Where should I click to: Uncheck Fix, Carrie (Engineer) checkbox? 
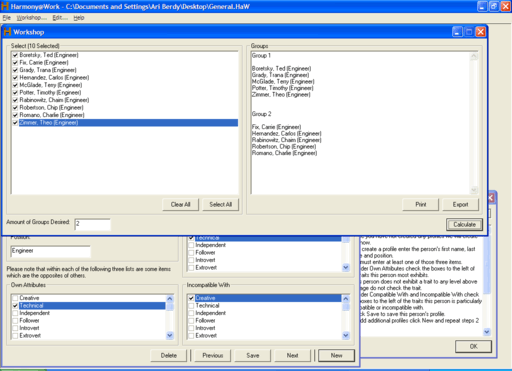[x=15, y=63]
